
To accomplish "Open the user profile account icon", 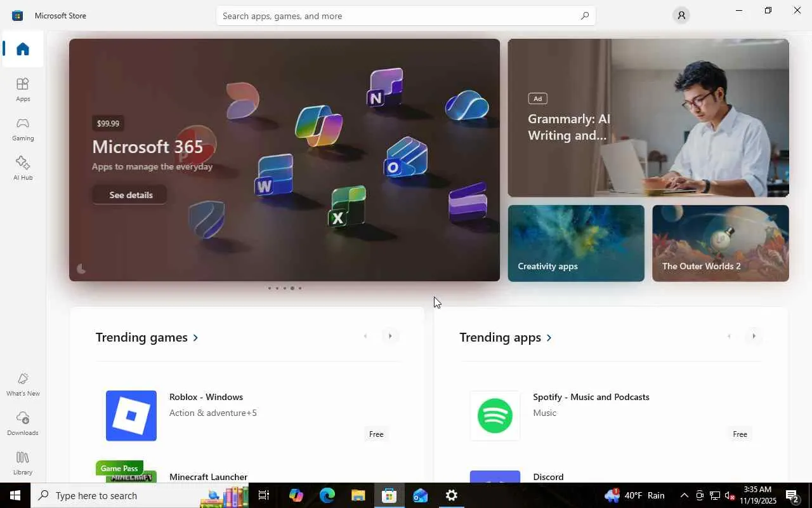I will pos(681,15).
